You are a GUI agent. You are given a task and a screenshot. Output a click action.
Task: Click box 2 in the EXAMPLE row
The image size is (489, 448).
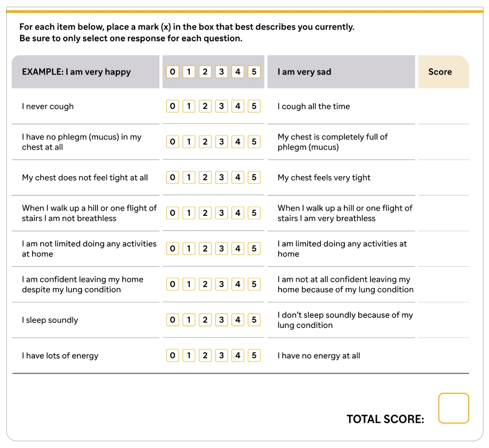(x=205, y=72)
